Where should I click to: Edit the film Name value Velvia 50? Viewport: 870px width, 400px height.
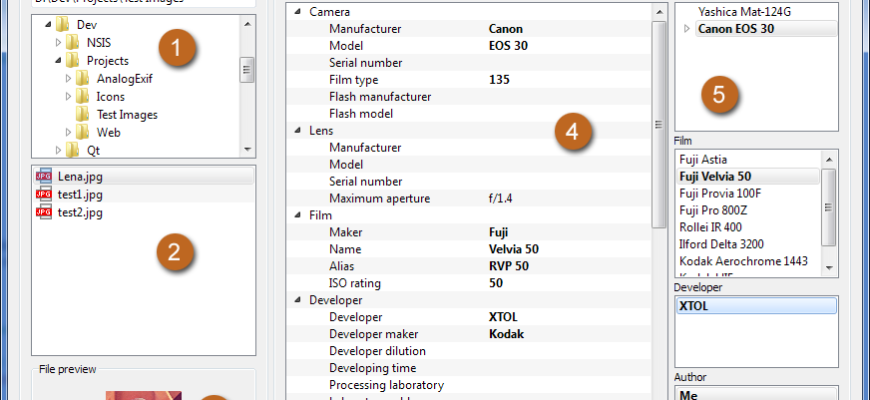(x=514, y=249)
